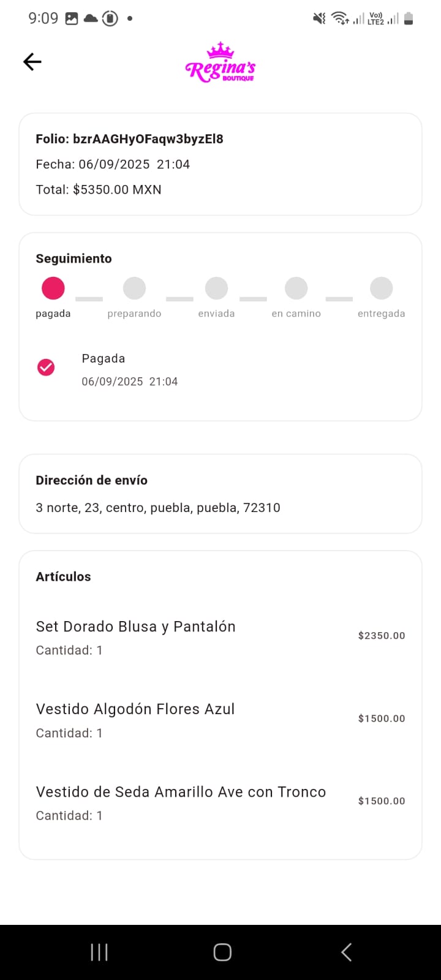Image resolution: width=441 pixels, height=980 pixels.
Task: Open the Set Dorado Blusa y Pantalón item
Action: [x=135, y=627]
